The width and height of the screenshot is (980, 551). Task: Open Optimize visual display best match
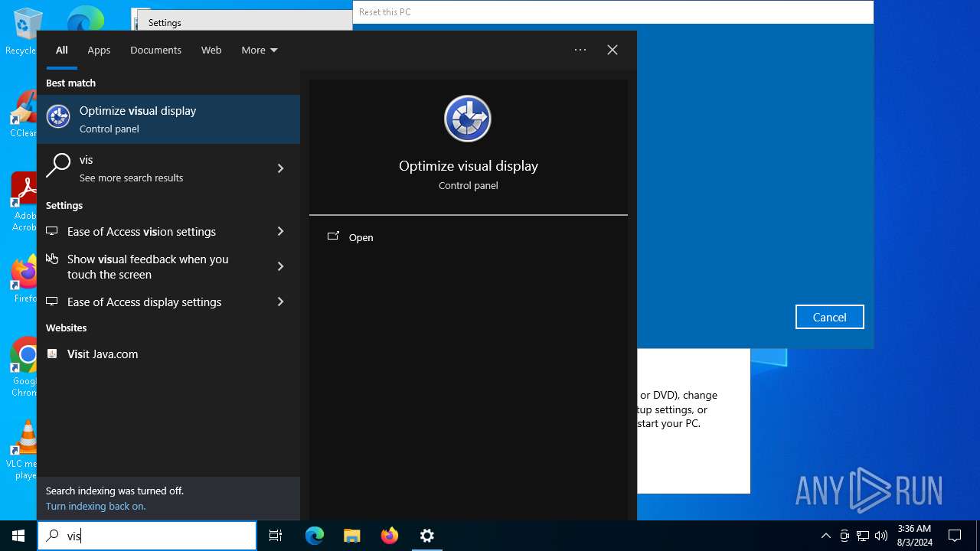coord(168,119)
